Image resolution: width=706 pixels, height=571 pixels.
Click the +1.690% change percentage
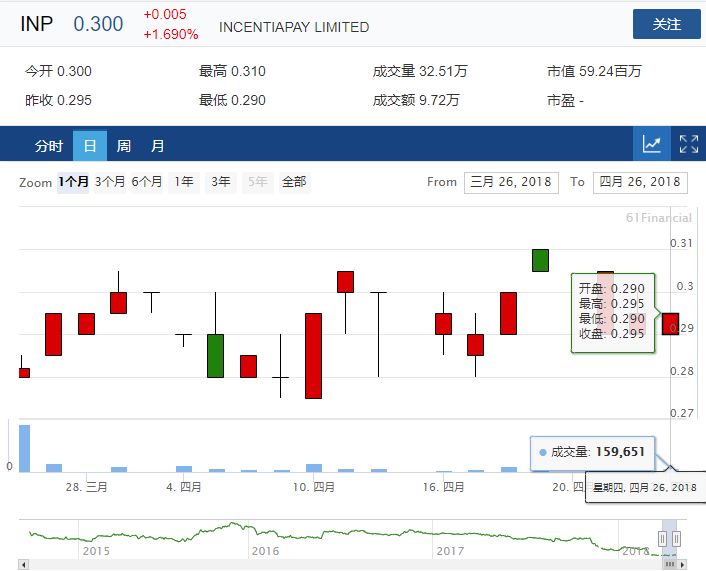171,34
